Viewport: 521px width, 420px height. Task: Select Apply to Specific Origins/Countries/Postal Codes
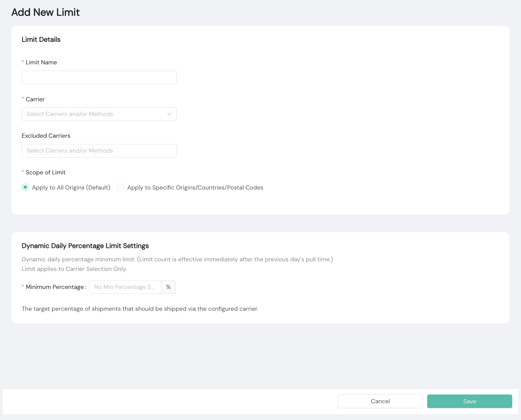coord(121,187)
